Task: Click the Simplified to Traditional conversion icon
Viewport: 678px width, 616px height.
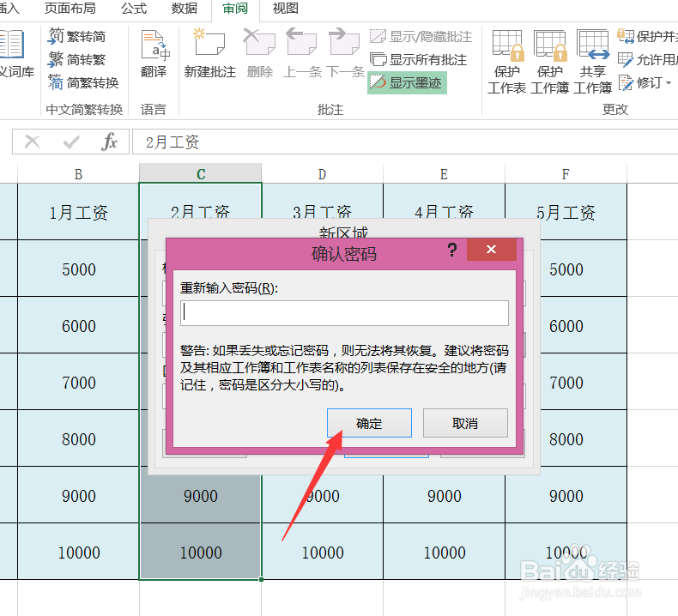Action: pos(56,59)
